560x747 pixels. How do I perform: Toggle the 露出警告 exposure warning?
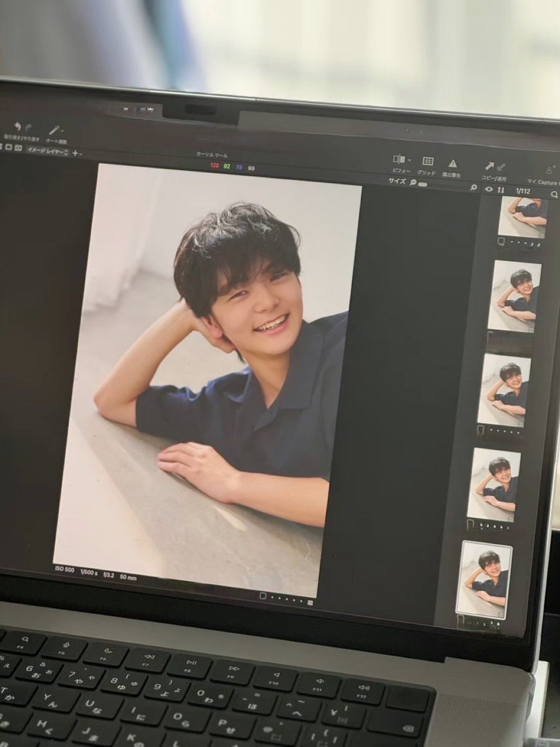pos(452,164)
